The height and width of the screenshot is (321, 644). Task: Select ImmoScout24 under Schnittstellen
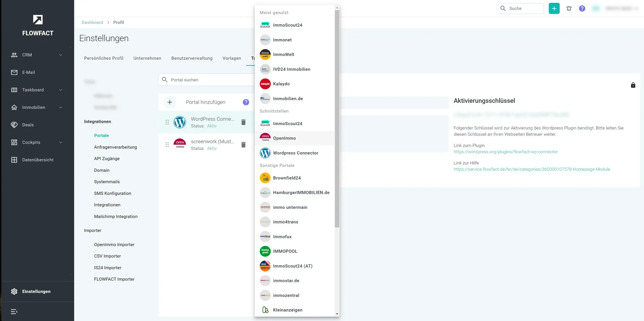pyautogui.click(x=295, y=124)
